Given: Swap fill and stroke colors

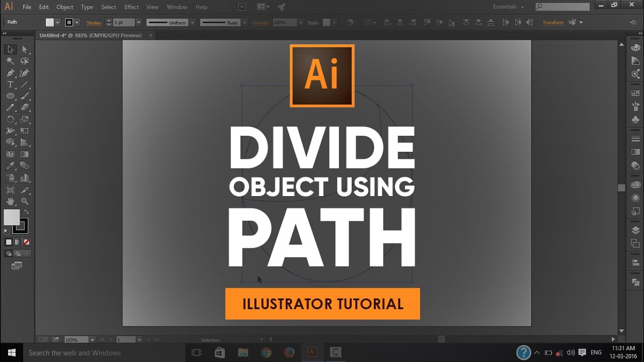Looking at the screenshot, I should 26,212.
